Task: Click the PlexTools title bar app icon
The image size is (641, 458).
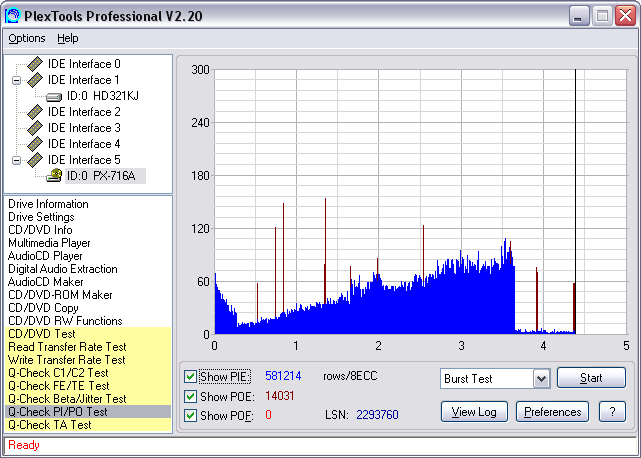Action: (x=12, y=16)
